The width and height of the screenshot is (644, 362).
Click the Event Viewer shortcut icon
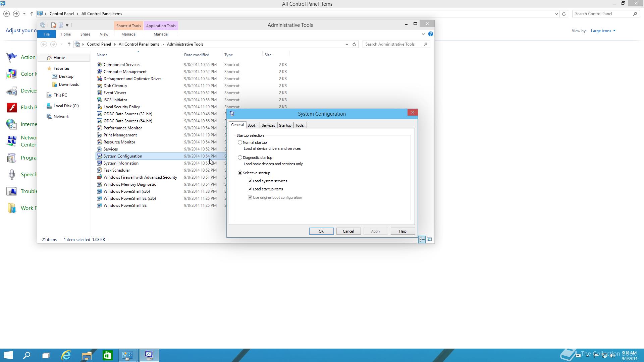pos(99,93)
